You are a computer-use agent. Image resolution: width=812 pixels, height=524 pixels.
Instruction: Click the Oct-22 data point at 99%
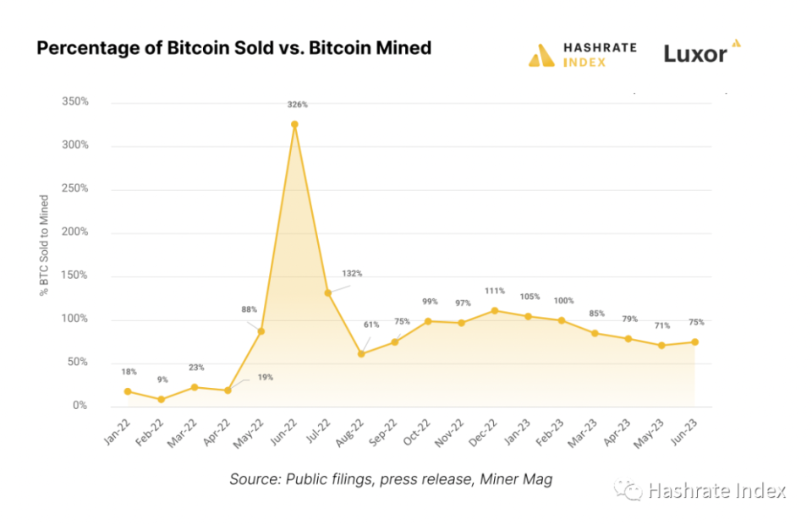[x=428, y=321]
